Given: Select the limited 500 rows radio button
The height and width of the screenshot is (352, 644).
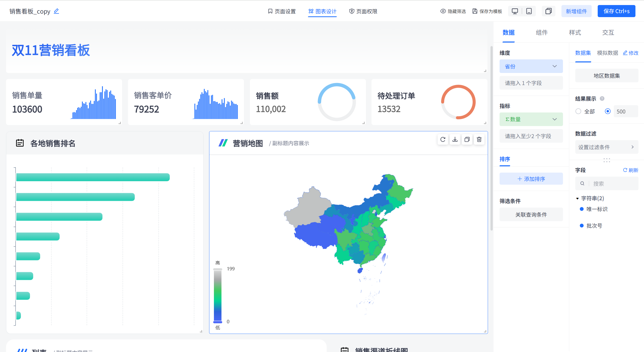Looking at the screenshot, I should click(x=608, y=111).
